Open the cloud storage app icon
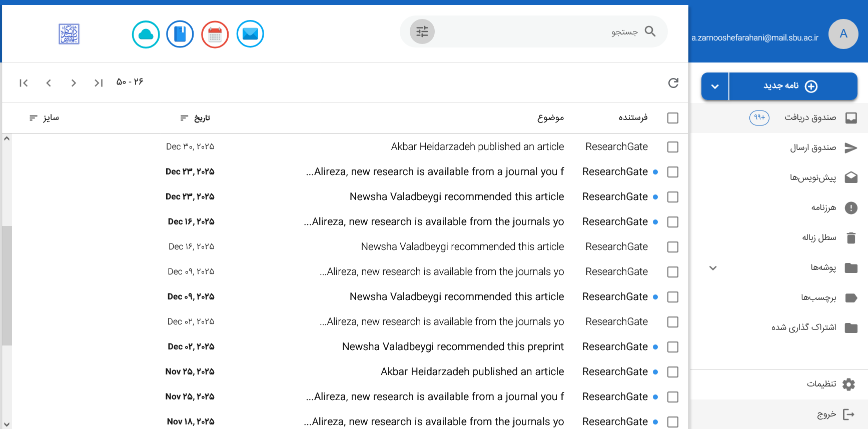Screen dimensions: 868x429 click(146, 34)
